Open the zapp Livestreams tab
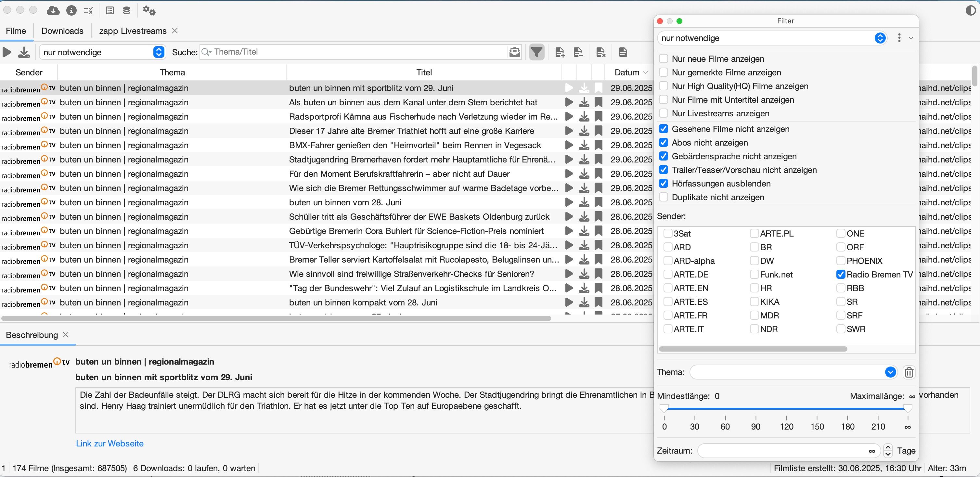 133,31
